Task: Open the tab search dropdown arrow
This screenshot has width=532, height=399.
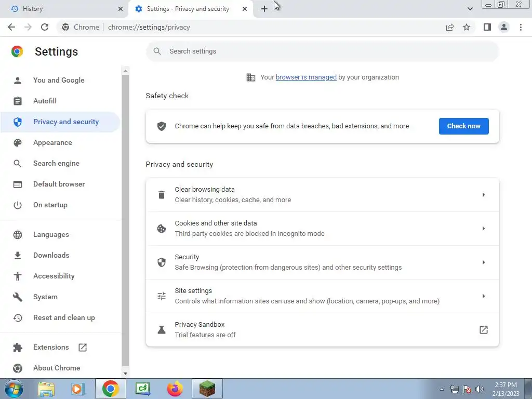Action: click(470, 9)
